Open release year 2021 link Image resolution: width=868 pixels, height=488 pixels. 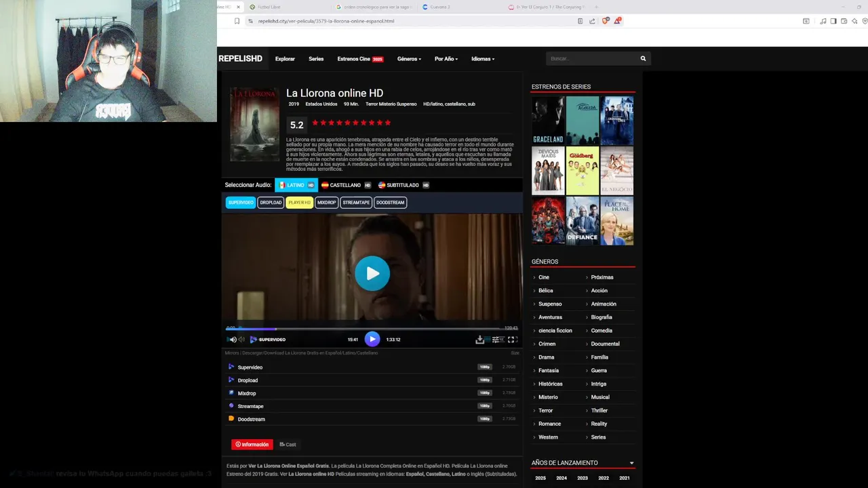point(625,478)
